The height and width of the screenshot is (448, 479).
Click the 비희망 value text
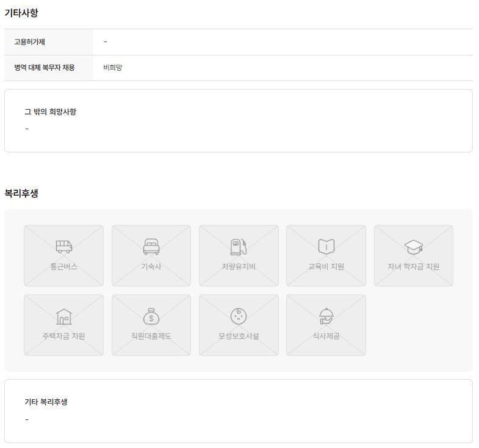[x=113, y=68]
